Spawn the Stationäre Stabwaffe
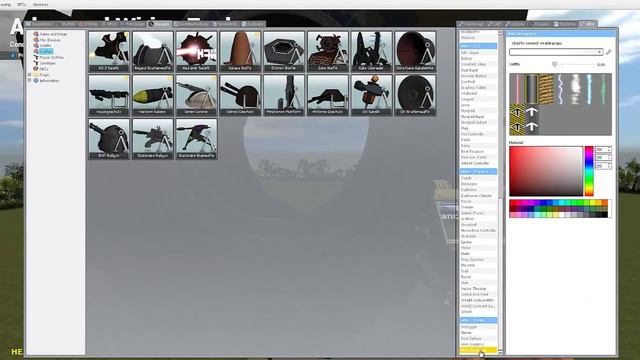The width and height of the screenshot is (640, 360). [196, 139]
